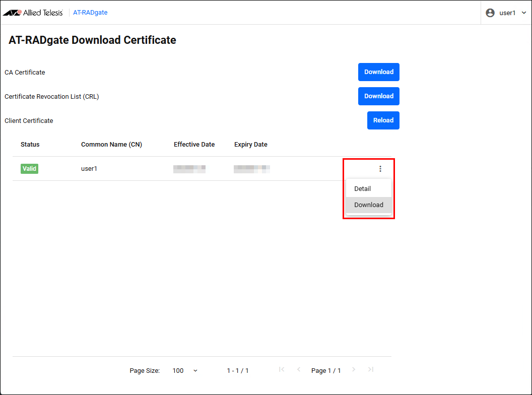Download the Certificate Revocation List

tap(379, 96)
